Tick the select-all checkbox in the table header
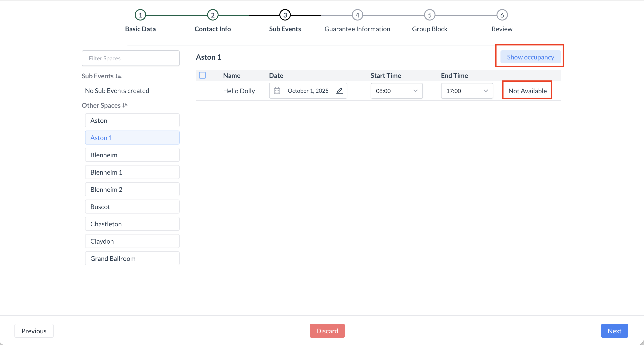This screenshot has height=345, width=644. pyautogui.click(x=202, y=75)
